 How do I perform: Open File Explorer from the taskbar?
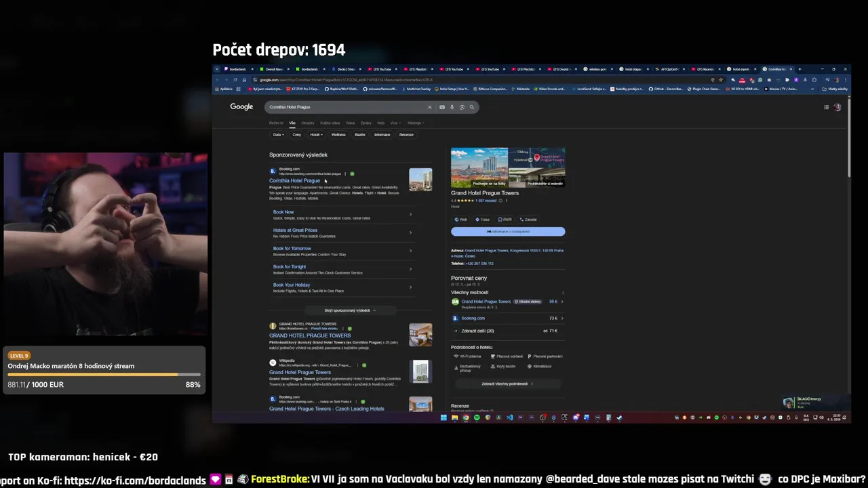click(454, 418)
